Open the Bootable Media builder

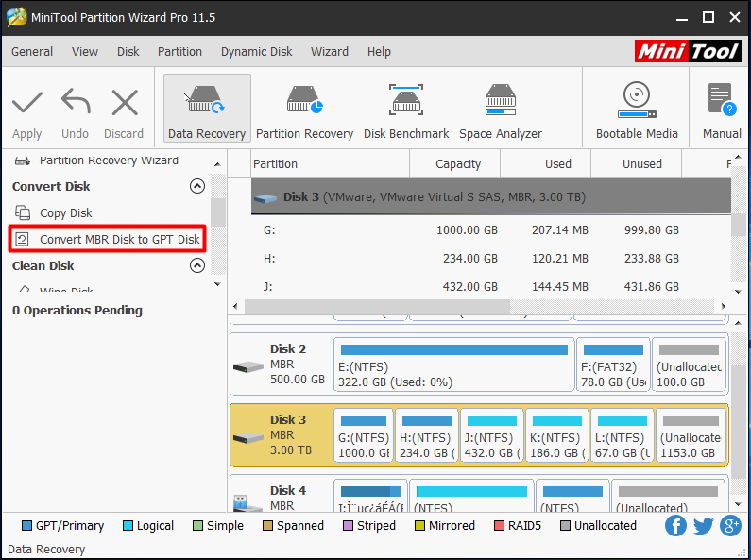click(x=637, y=112)
